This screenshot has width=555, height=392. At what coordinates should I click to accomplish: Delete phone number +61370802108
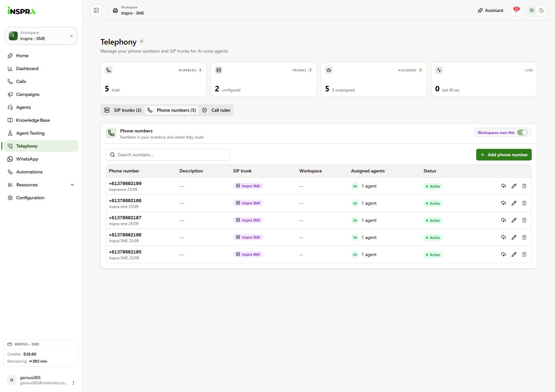pyautogui.click(x=524, y=203)
